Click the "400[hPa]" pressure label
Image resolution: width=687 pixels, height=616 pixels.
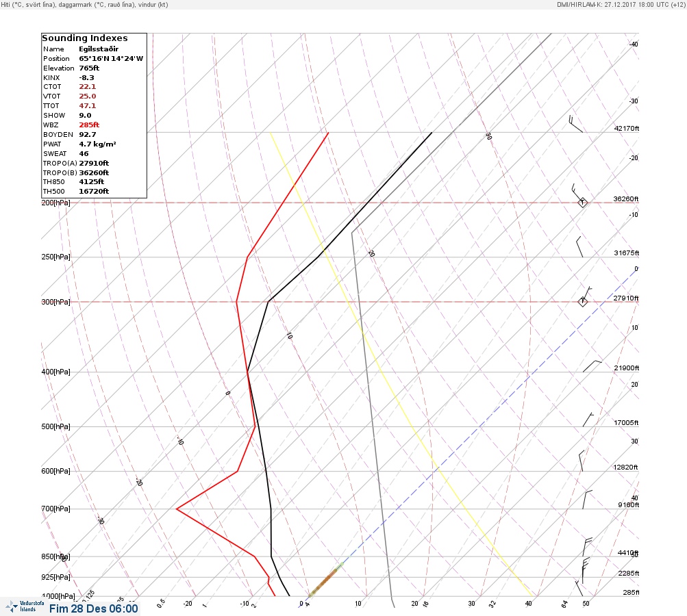[55, 372]
